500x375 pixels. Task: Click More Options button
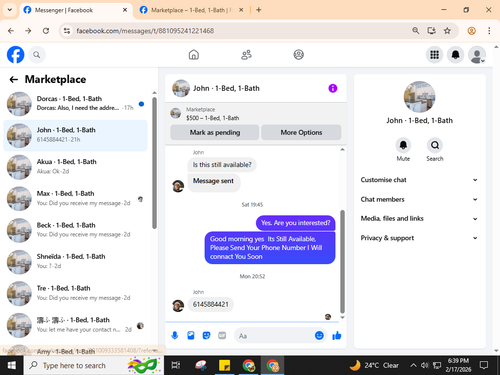[301, 132]
